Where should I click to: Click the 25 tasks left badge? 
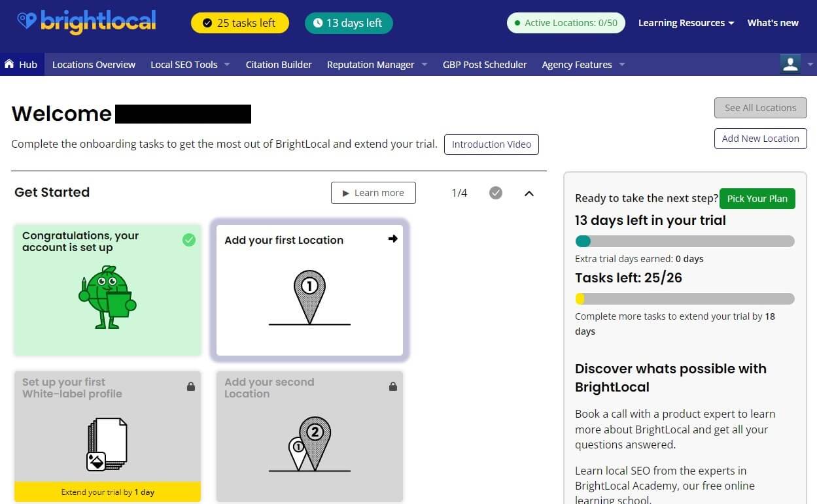(x=239, y=23)
